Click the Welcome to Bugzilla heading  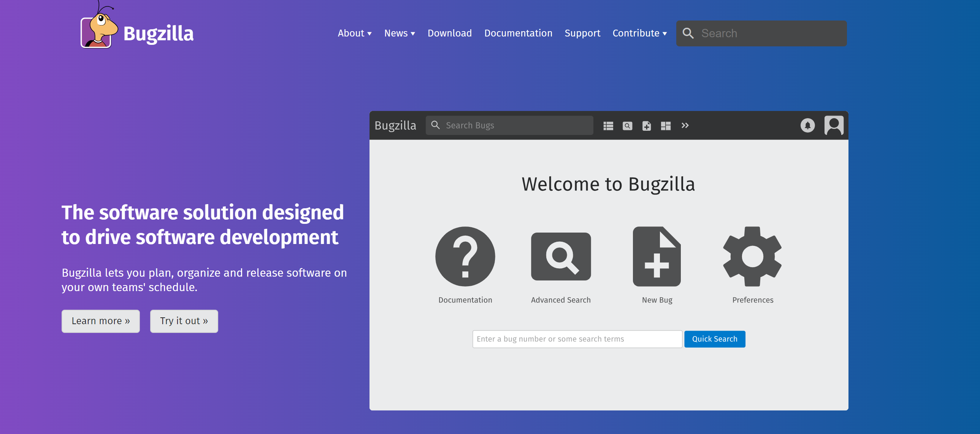pyautogui.click(x=608, y=184)
